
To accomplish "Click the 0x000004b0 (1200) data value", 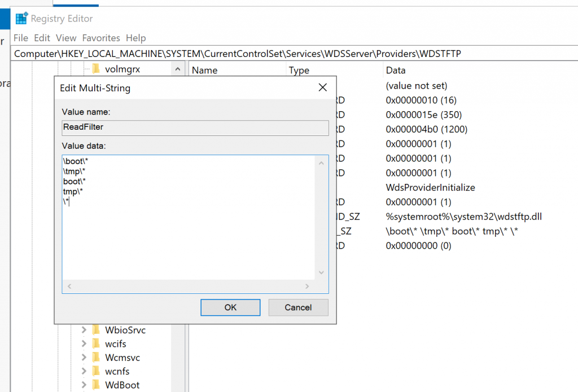I will coord(427,129).
